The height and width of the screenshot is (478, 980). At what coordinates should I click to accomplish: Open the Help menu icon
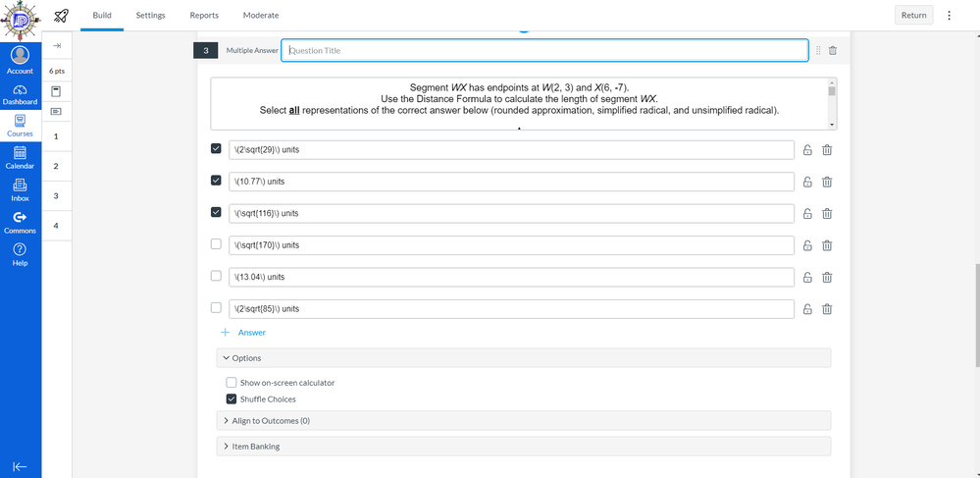click(x=20, y=254)
